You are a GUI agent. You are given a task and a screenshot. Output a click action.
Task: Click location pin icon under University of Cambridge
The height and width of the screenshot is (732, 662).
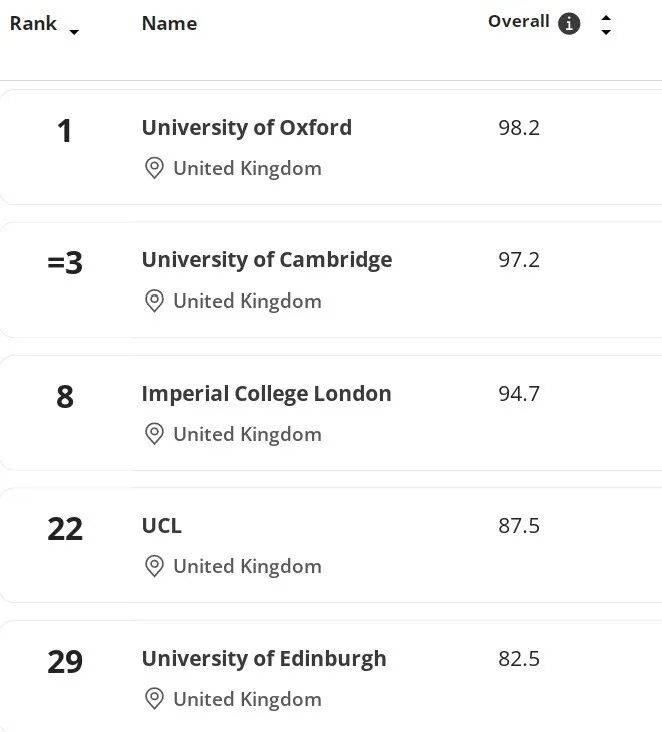tap(154, 301)
